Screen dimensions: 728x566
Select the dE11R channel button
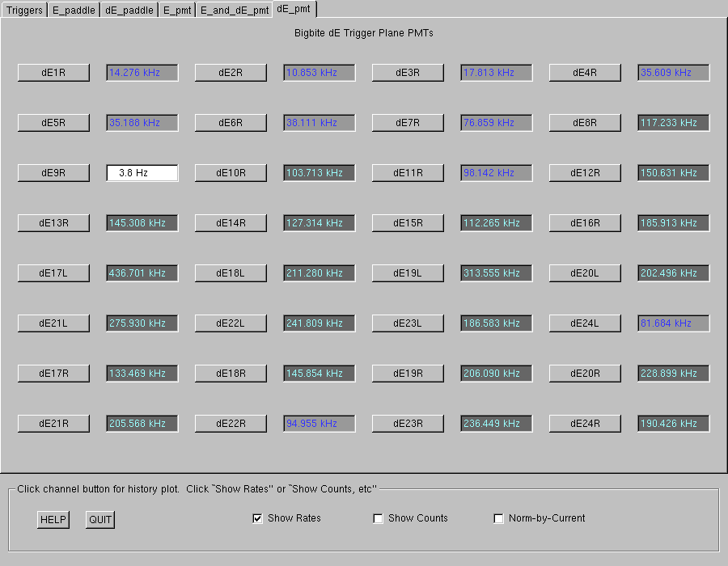point(408,173)
